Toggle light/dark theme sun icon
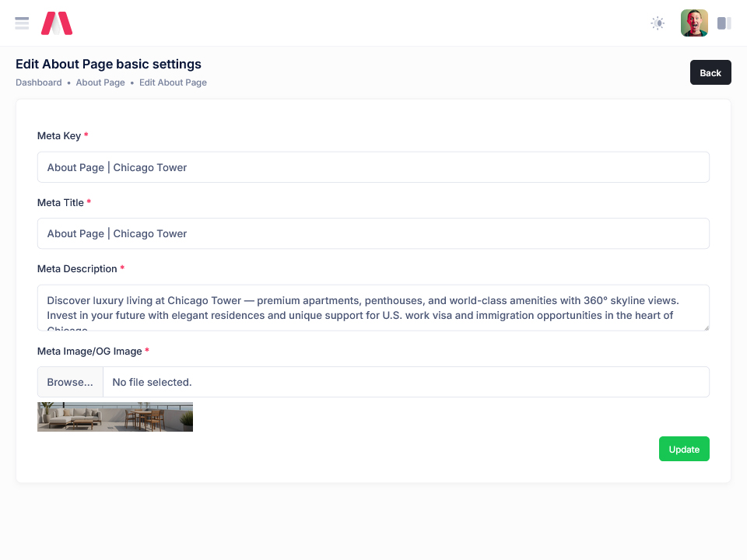Image resolution: width=747 pixels, height=560 pixels. (658, 23)
